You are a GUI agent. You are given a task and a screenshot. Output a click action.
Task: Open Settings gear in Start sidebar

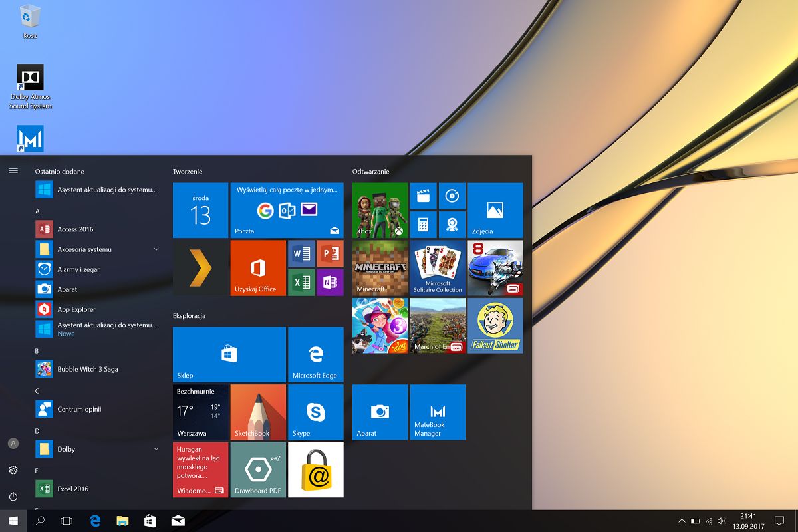(x=13, y=470)
